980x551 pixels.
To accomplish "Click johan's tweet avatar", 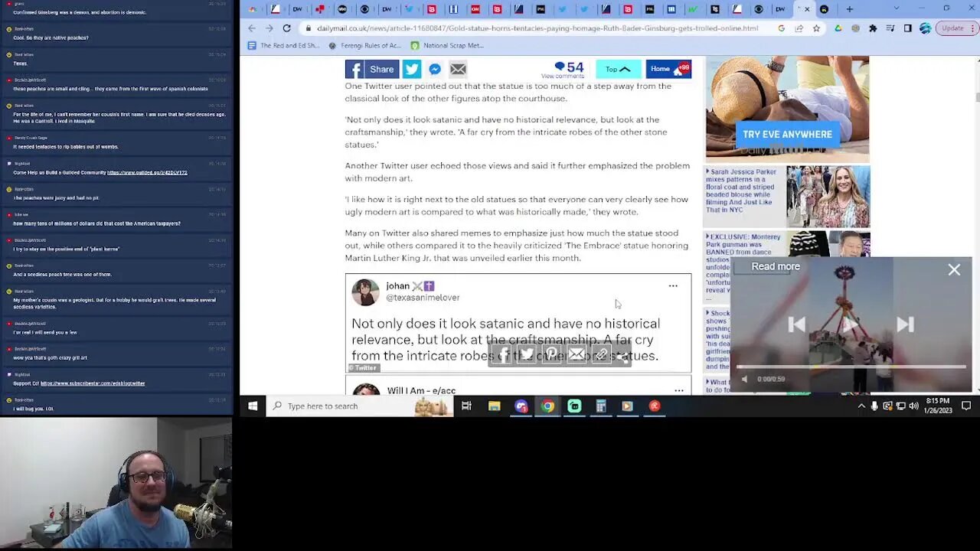I will [365, 292].
